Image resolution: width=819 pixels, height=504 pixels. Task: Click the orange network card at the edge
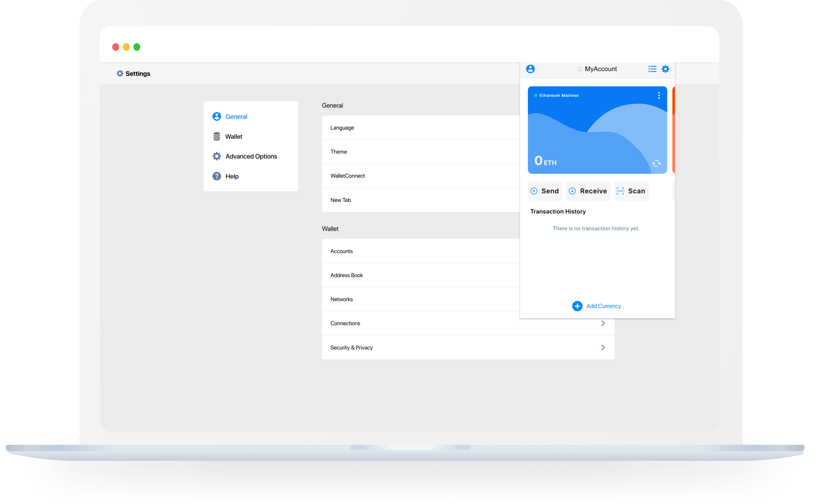(x=674, y=129)
